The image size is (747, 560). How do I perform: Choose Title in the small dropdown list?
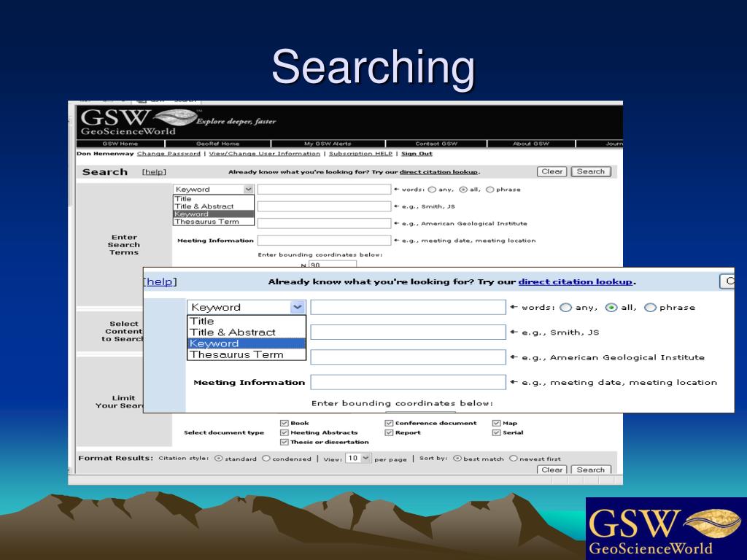pyautogui.click(x=214, y=198)
